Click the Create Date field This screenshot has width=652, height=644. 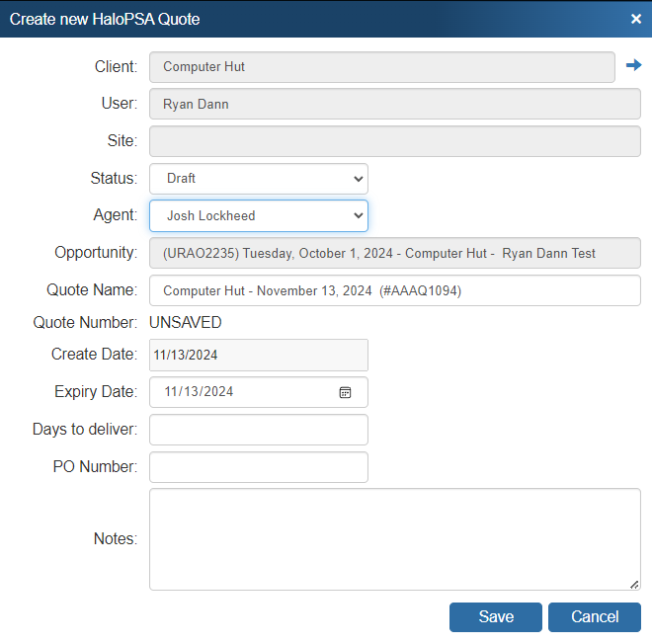259,355
